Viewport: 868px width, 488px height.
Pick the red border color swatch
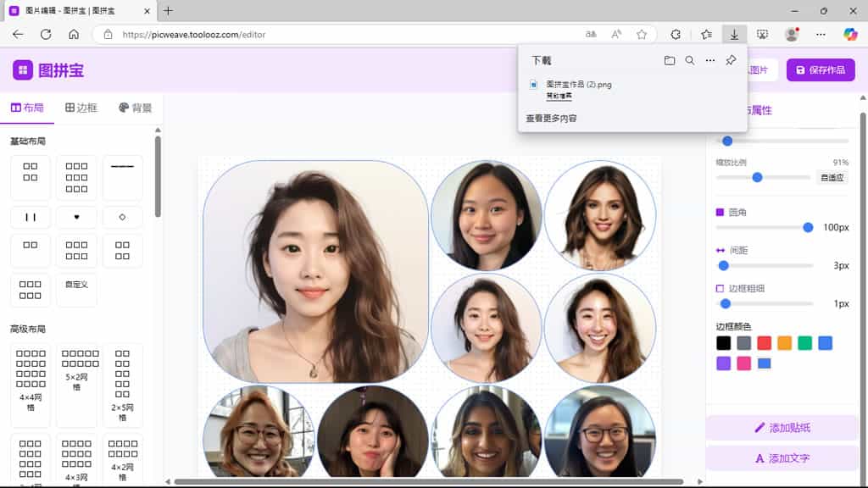[x=765, y=343]
